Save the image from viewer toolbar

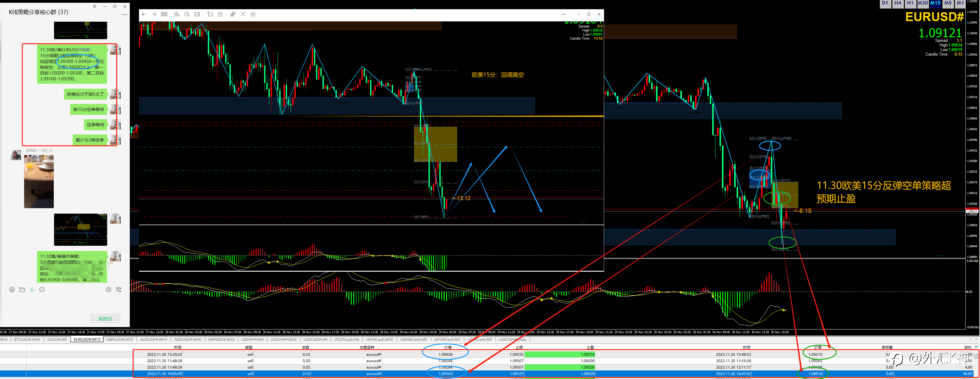click(x=253, y=14)
